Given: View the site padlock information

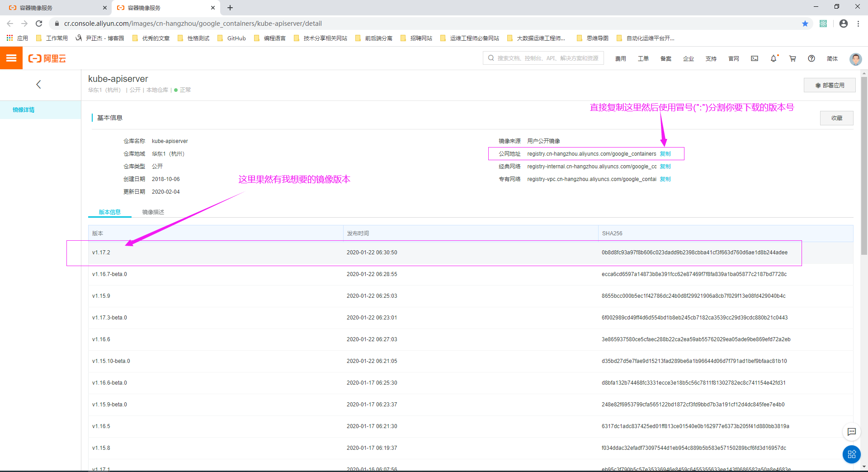Looking at the screenshot, I should (57, 24).
